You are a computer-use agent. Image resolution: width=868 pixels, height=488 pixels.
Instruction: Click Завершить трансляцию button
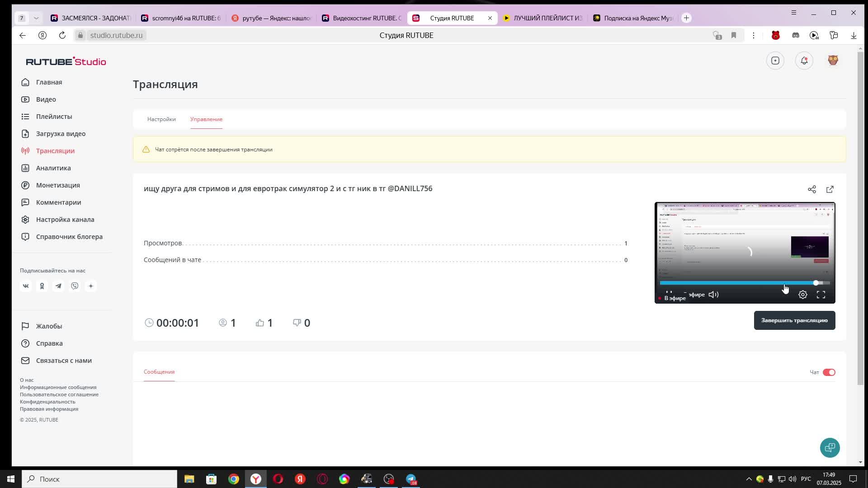tap(794, 320)
